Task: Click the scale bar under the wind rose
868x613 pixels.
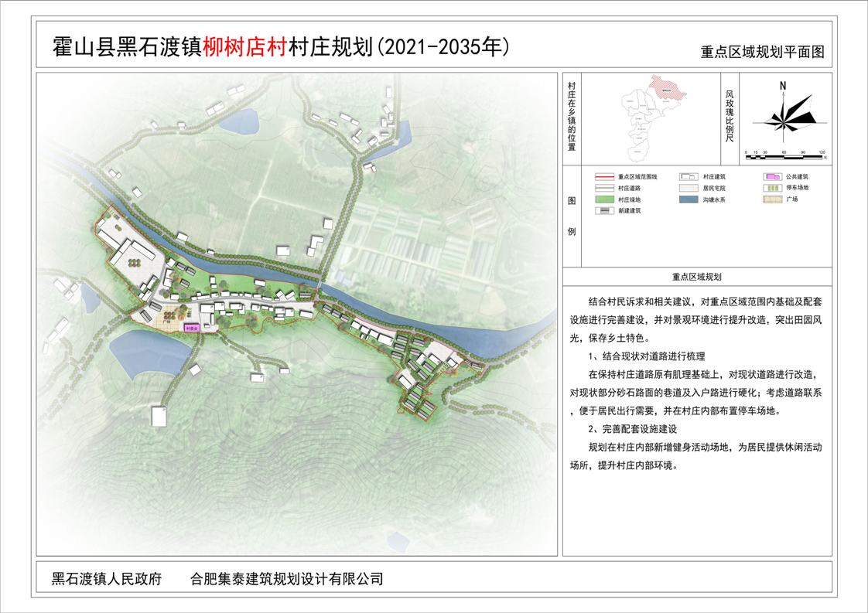Action: pos(783,155)
